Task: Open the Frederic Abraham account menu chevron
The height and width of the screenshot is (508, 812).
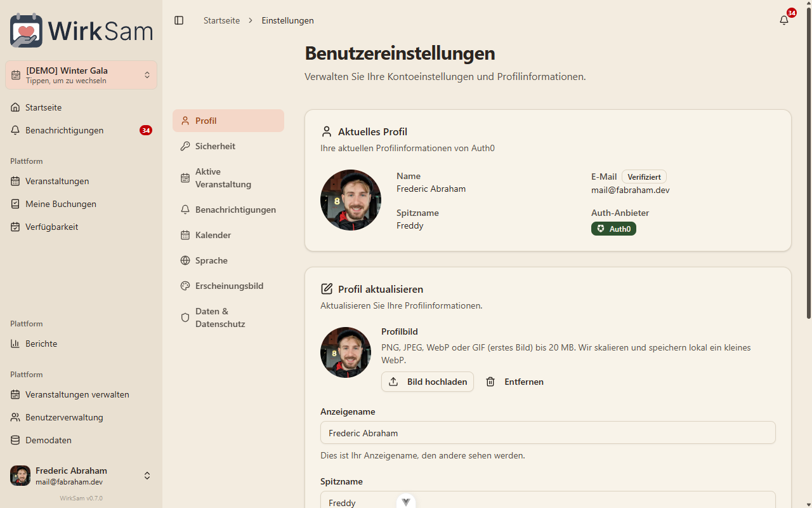Action: click(147, 476)
